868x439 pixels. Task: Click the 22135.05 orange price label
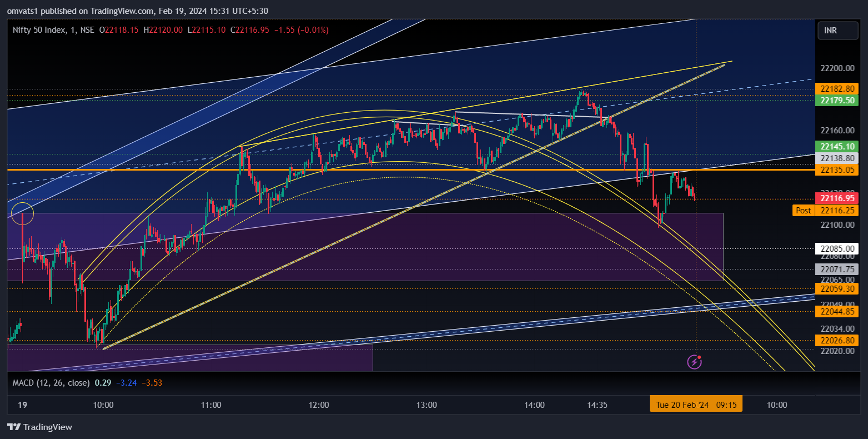tap(837, 170)
